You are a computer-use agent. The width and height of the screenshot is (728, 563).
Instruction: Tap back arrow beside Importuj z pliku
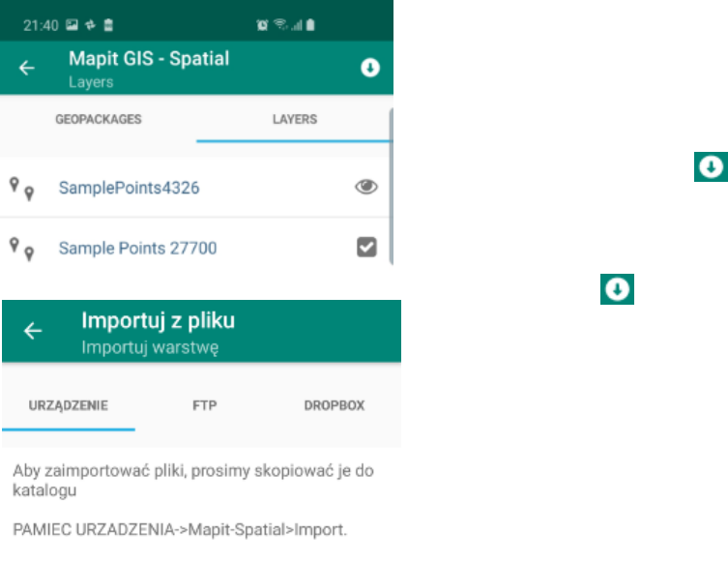tap(33, 331)
